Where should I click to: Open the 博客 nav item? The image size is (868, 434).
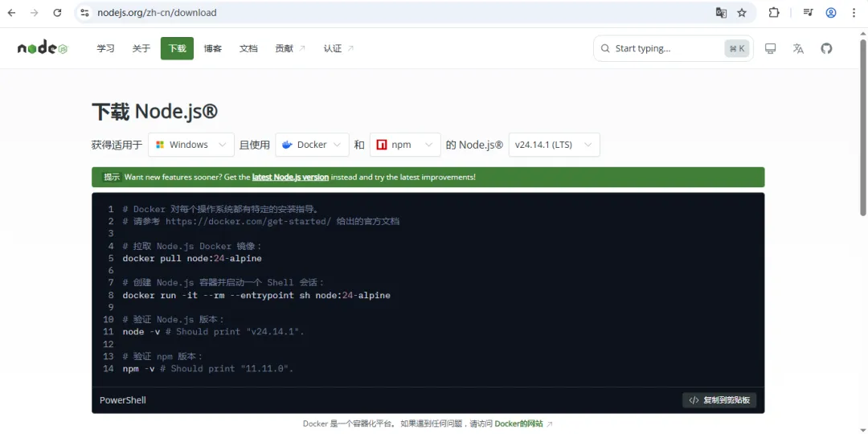[212, 49]
